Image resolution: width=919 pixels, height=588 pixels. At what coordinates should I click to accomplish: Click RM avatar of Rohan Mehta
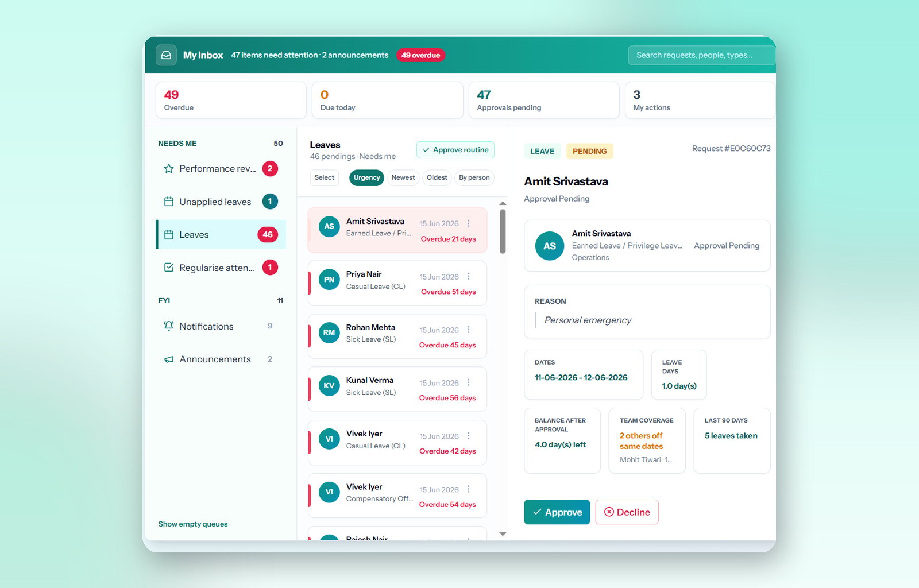coord(329,332)
